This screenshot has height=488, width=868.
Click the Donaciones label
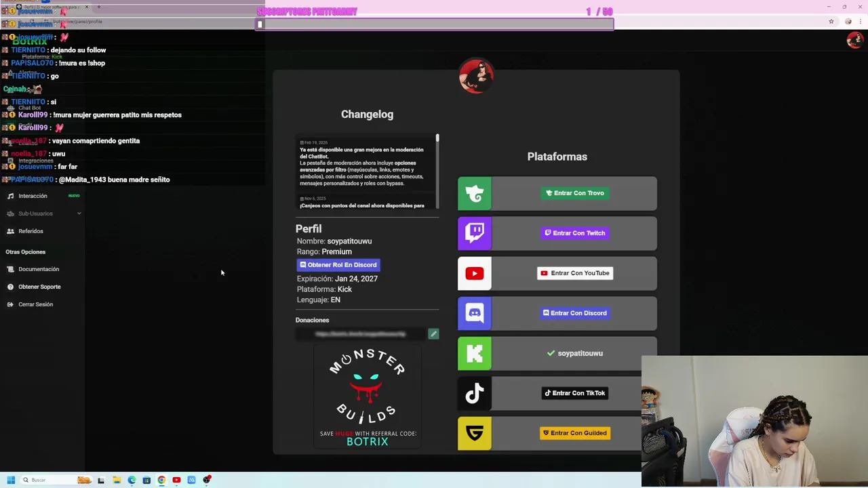tap(312, 320)
